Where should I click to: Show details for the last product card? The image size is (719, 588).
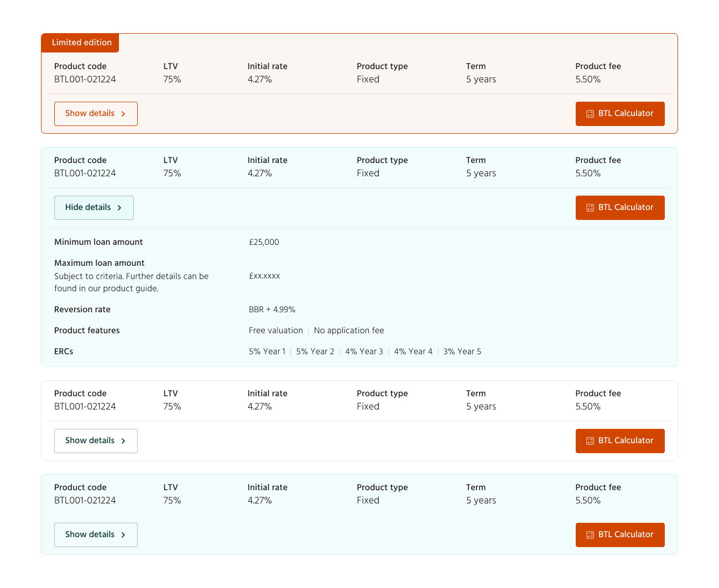(96, 535)
